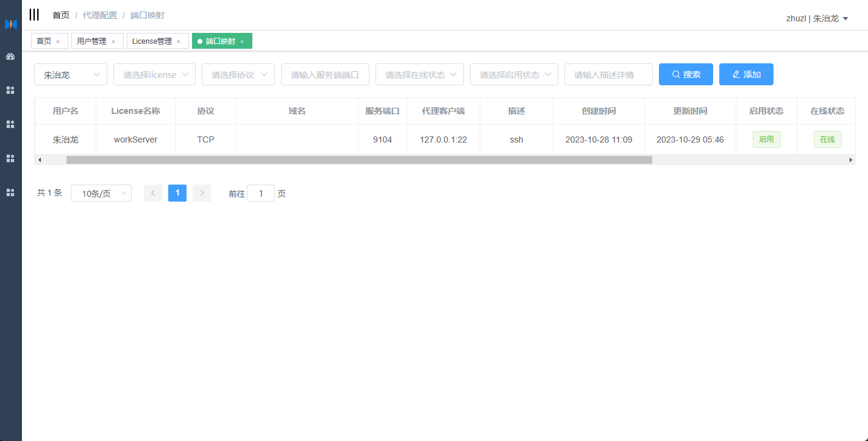Select page 1 in pagination
The image size is (868, 441).
(x=177, y=193)
